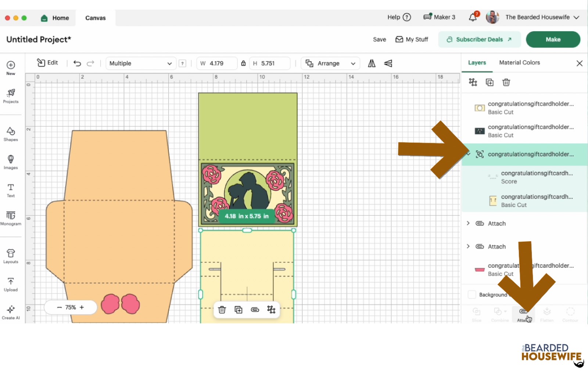Screen dimensions: 588x374
Task: Select the Text tool
Action: (x=11, y=190)
